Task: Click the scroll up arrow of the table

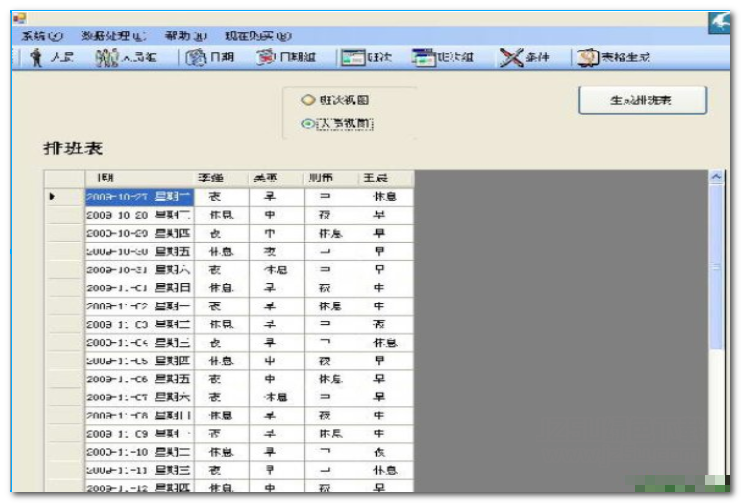Action: click(x=716, y=177)
